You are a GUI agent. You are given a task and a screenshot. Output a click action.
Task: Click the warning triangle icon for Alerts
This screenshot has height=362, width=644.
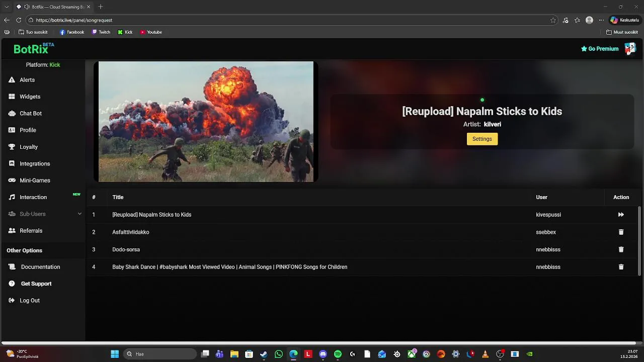12,80
